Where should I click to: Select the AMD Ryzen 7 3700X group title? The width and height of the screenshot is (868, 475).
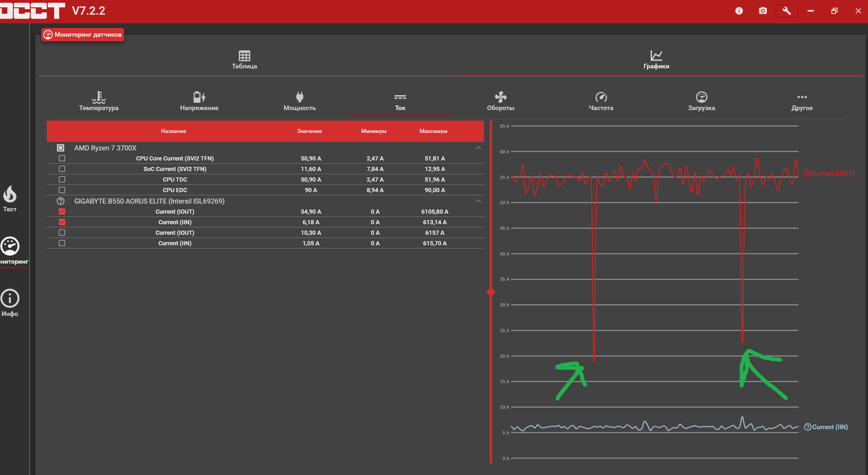coord(105,148)
